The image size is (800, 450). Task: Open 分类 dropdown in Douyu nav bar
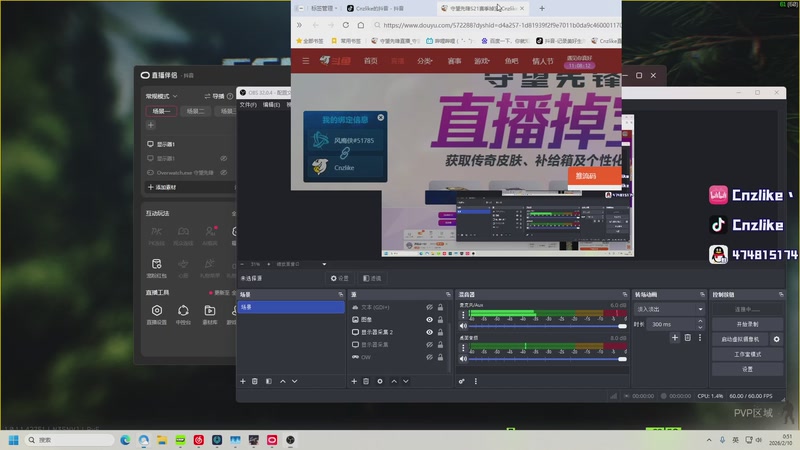click(x=424, y=61)
